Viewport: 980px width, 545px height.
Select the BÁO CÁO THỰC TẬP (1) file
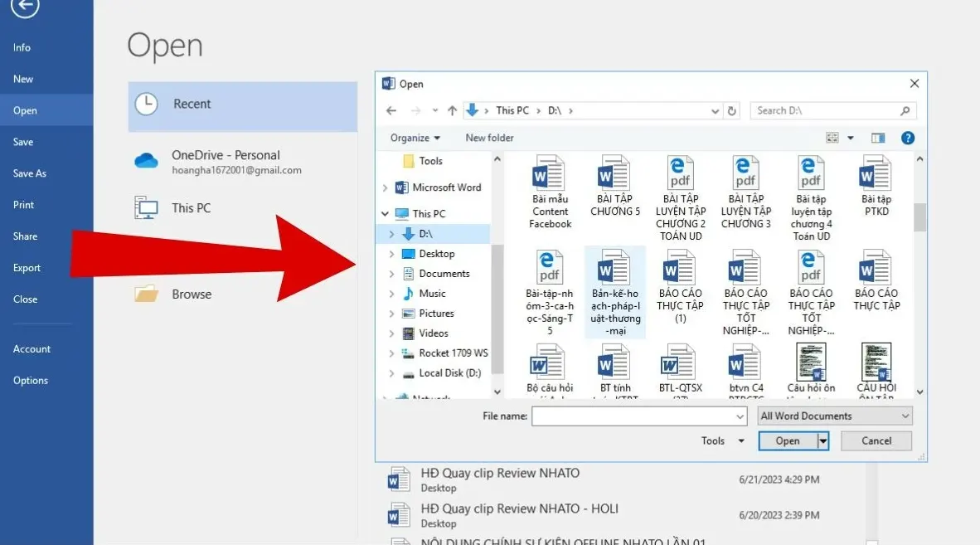point(680,287)
